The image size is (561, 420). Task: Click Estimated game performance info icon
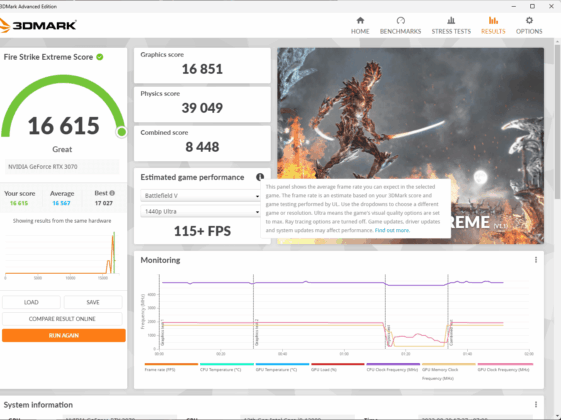click(260, 177)
